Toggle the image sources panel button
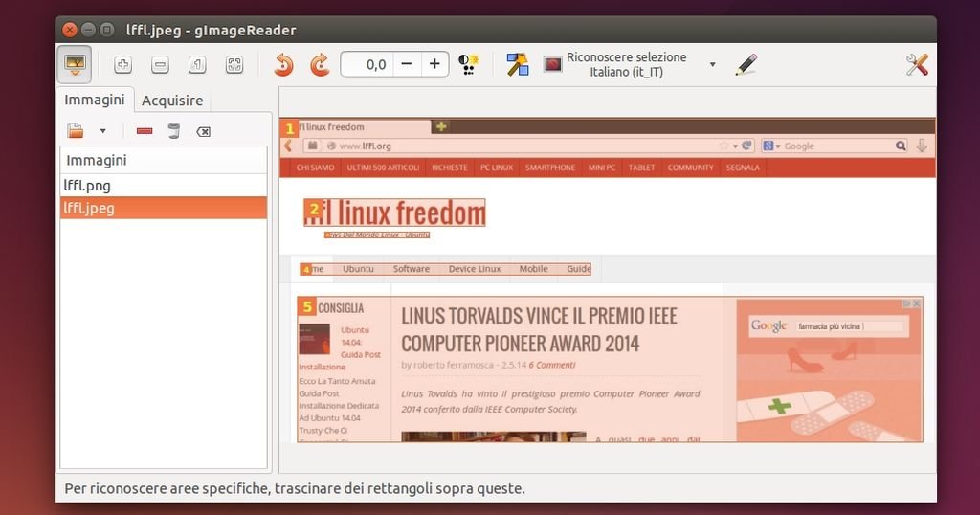Screen dimensions: 980x515 75,64
